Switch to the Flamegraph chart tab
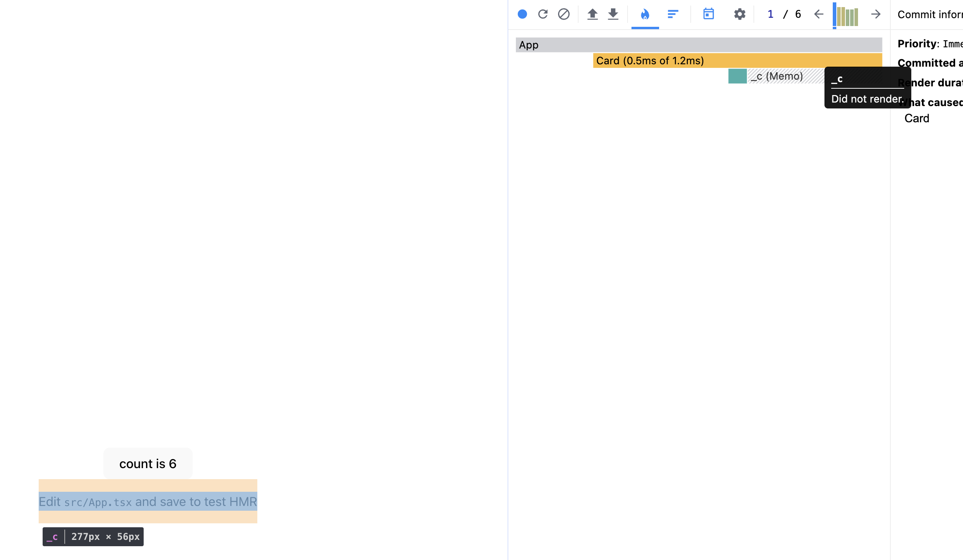This screenshot has height=560, width=963. (645, 14)
